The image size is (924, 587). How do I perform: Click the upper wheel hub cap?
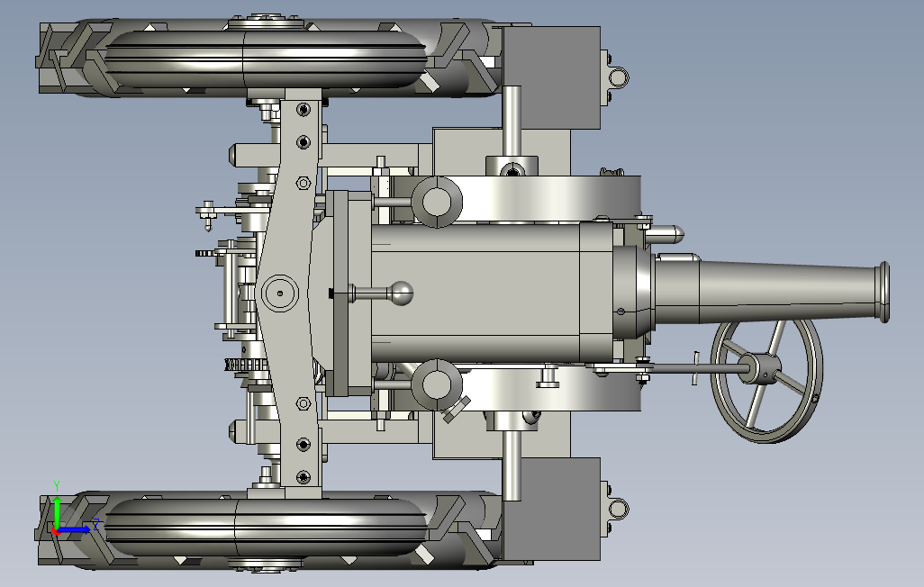tap(265, 23)
